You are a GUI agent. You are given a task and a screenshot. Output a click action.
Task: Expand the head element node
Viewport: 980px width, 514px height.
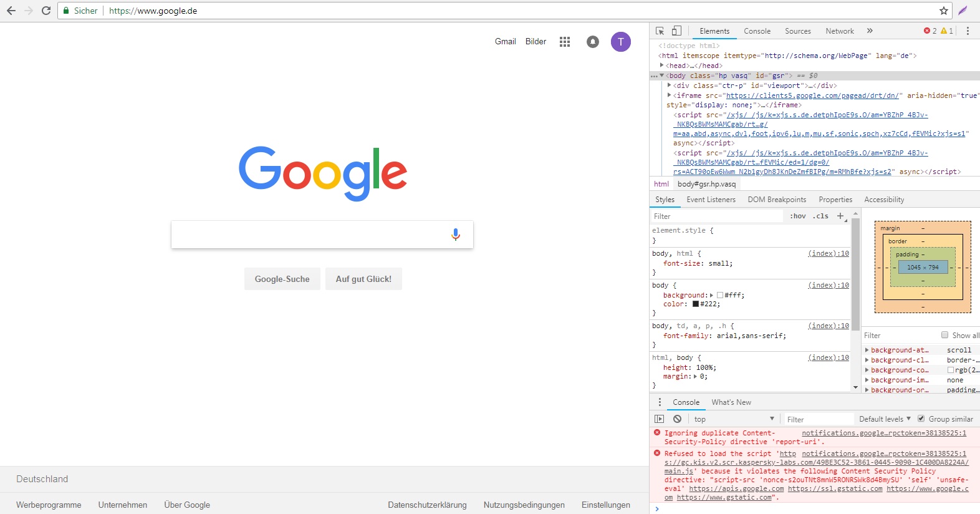tap(662, 65)
